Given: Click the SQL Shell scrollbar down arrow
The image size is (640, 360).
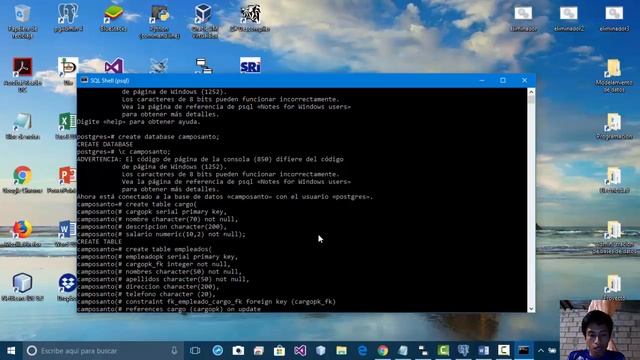Looking at the screenshot, I should tap(531, 308).
